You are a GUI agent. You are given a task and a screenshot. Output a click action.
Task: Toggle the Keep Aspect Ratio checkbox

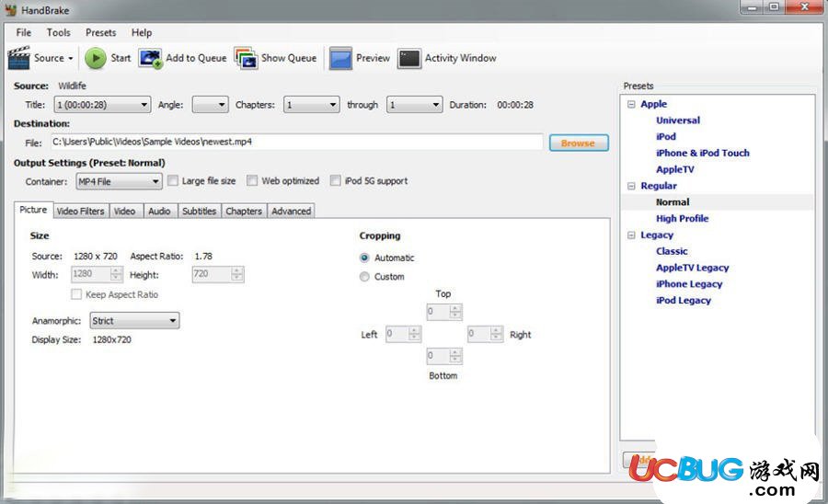point(76,294)
